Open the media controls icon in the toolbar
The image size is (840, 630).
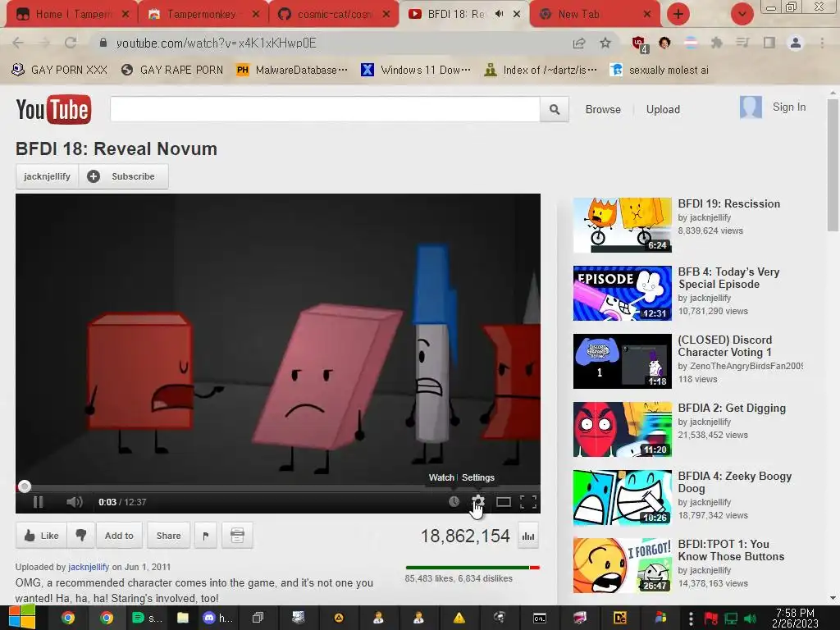tap(742, 43)
